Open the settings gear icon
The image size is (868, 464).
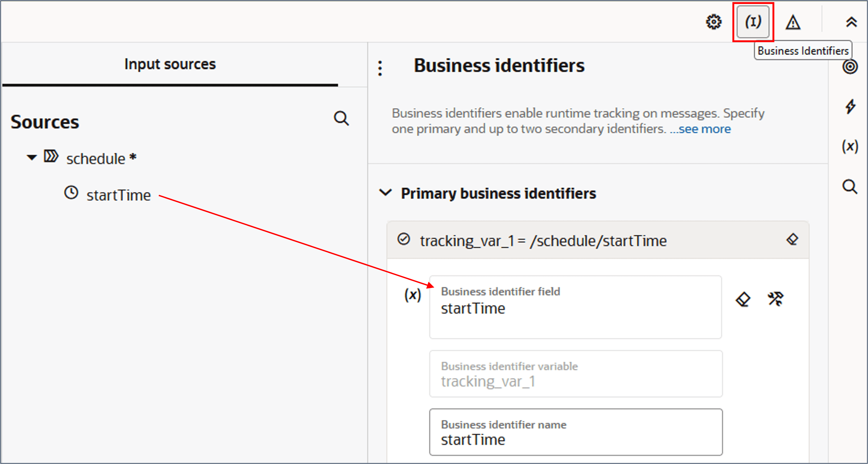pos(713,22)
